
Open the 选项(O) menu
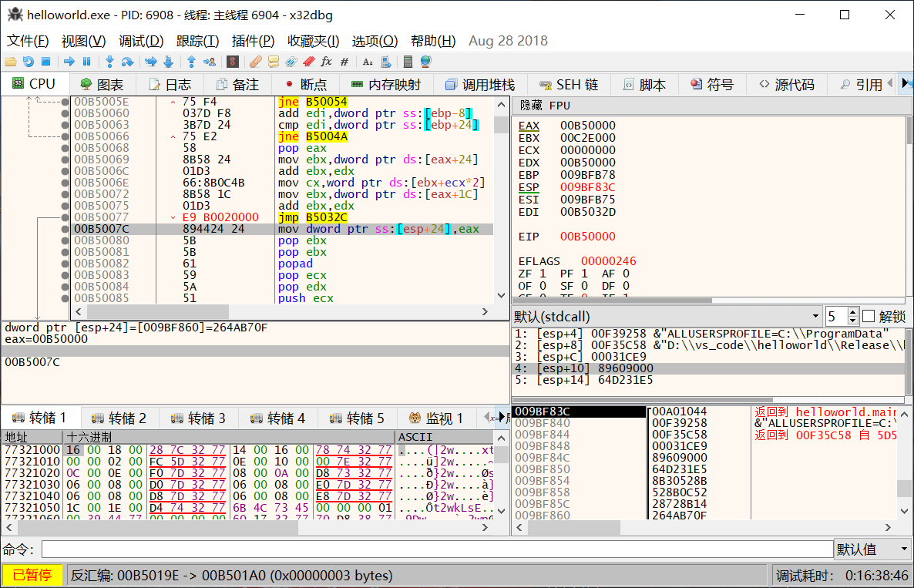tap(375, 41)
